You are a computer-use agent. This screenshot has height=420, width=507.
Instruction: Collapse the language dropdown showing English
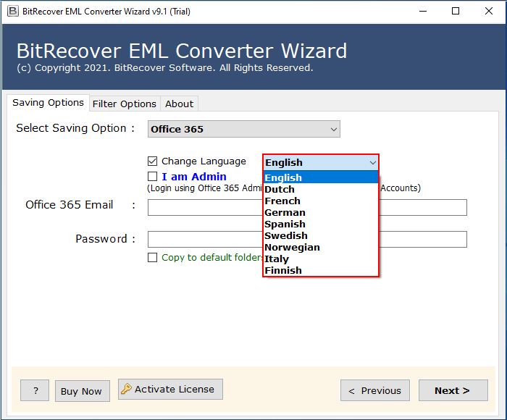pos(372,163)
